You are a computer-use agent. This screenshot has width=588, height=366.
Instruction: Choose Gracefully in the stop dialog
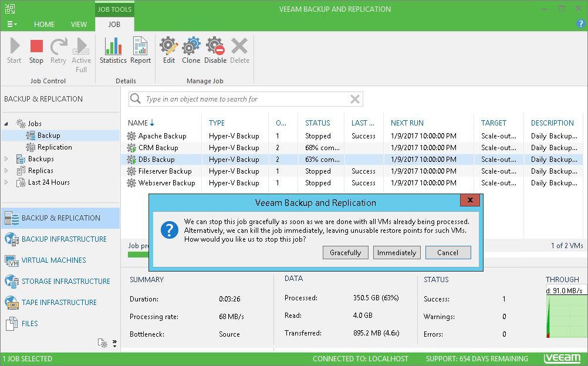tap(346, 253)
